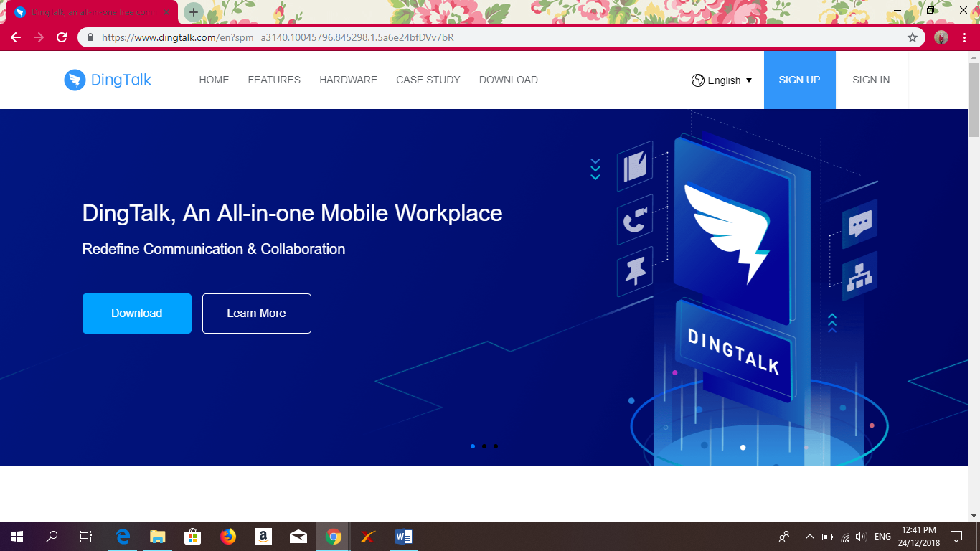
Task: Open the FEATURES navigation item
Action: pyautogui.click(x=274, y=80)
